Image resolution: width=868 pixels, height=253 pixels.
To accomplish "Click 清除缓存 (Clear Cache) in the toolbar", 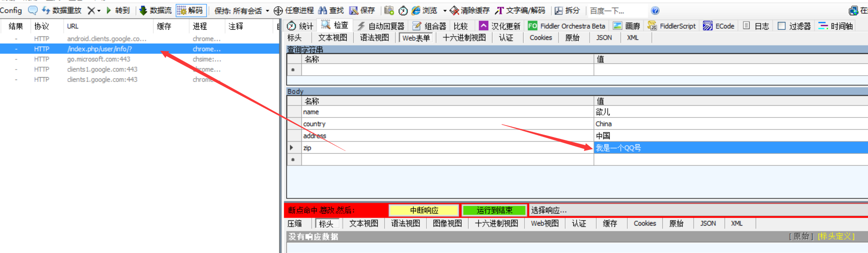I will point(470,10).
